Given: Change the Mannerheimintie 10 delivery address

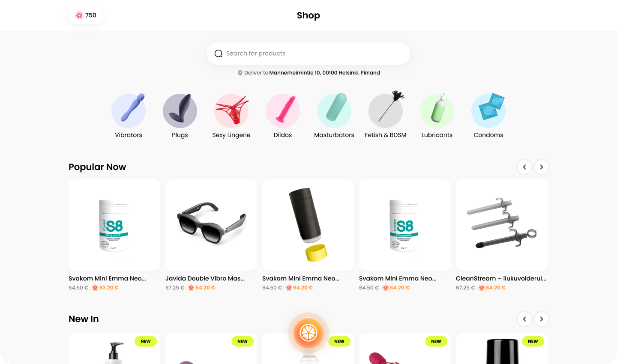Looking at the screenshot, I should click(324, 73).
